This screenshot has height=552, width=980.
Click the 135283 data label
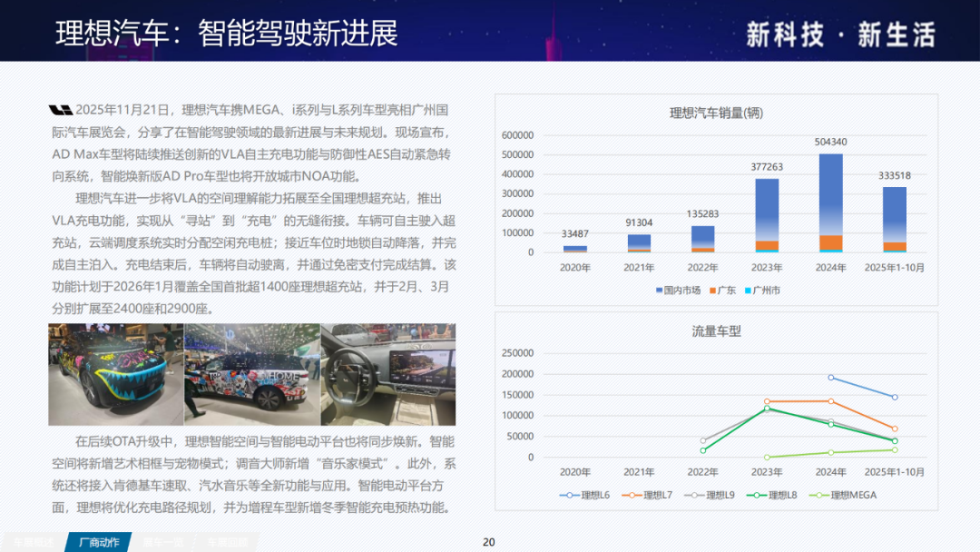tap(702, 213)
